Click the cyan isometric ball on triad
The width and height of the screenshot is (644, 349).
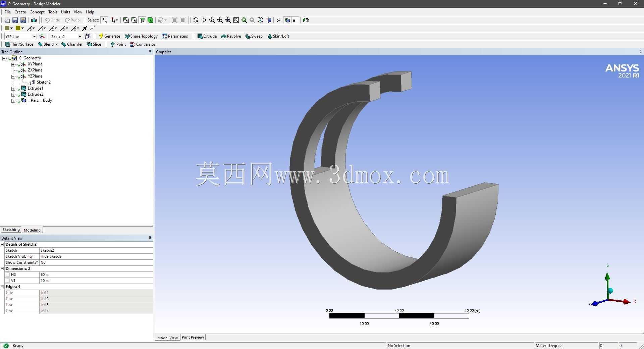pyautogui.click(x=610, y=291)
